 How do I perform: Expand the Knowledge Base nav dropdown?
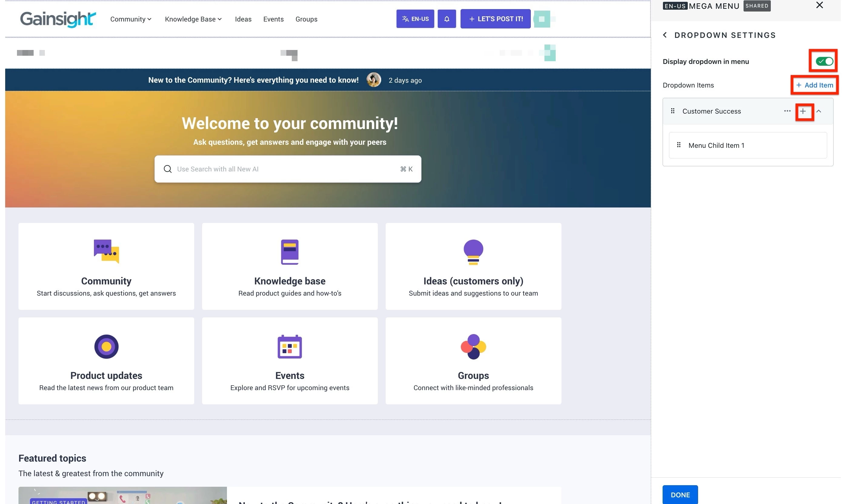193,19
